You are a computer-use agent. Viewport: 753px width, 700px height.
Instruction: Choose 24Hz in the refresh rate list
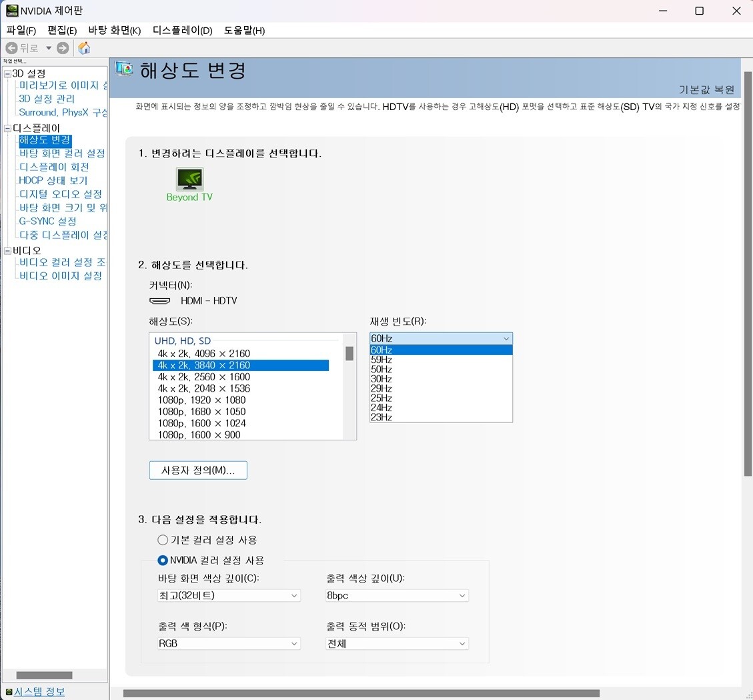pos(441,408)
